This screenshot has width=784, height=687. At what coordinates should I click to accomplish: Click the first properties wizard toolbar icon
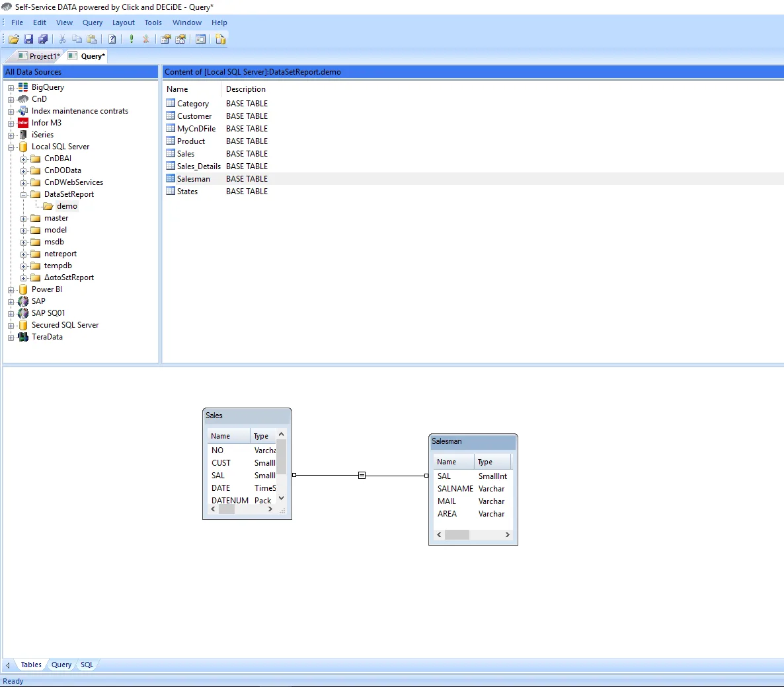pos(166,39)
